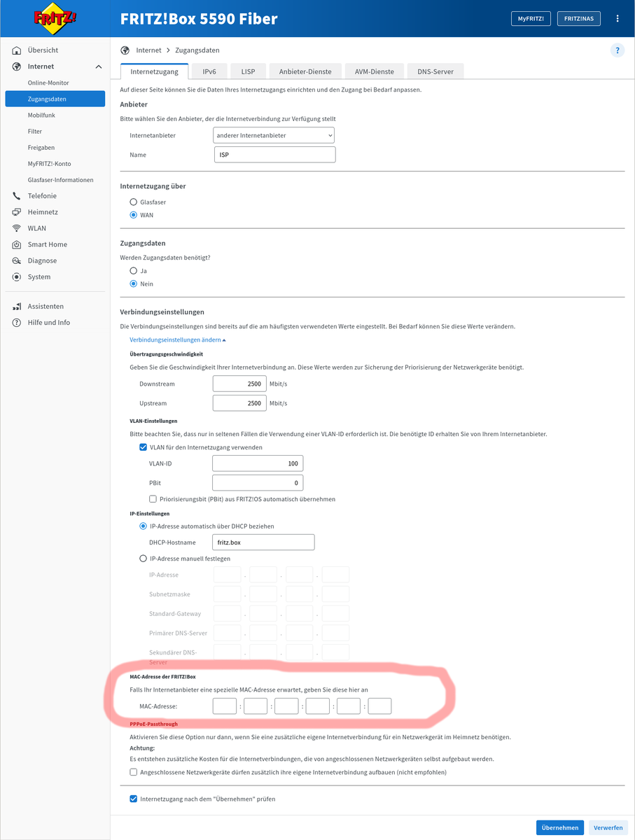This screenshot has width=635, height=840.
Task: Click the Upstream speed field
Action: [239, 403]
